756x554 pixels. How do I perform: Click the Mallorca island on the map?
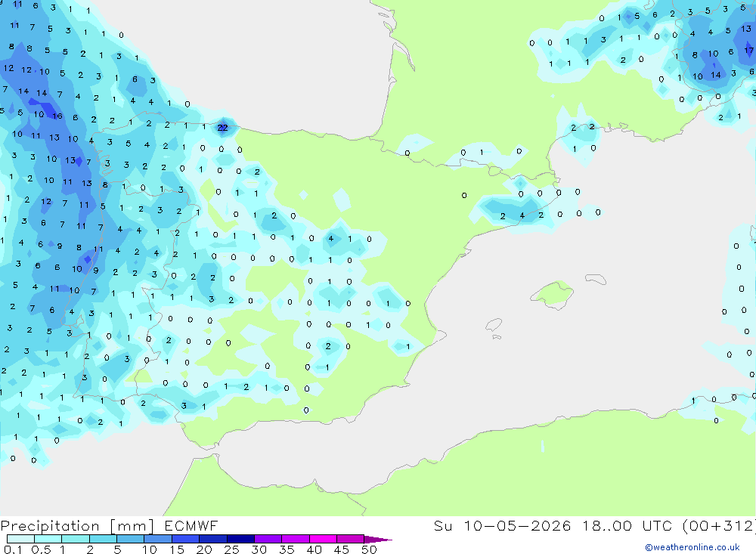pos(552,294)
